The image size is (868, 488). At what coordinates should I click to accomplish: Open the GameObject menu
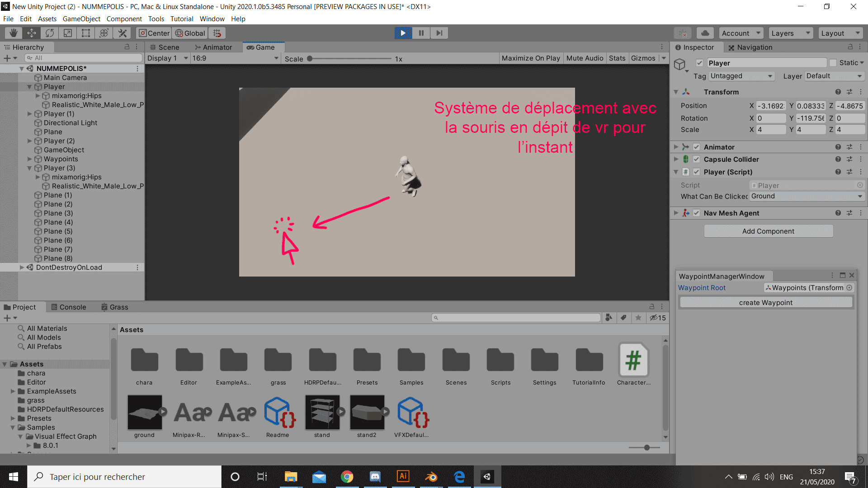(x=81, y=19)
